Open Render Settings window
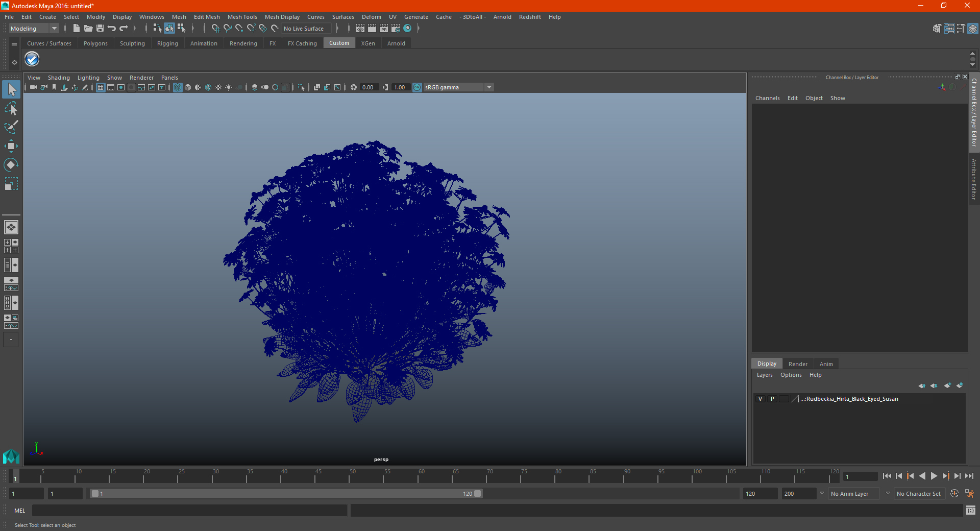Viewport: 980px width, 531px height. click(x=396, y=29)
